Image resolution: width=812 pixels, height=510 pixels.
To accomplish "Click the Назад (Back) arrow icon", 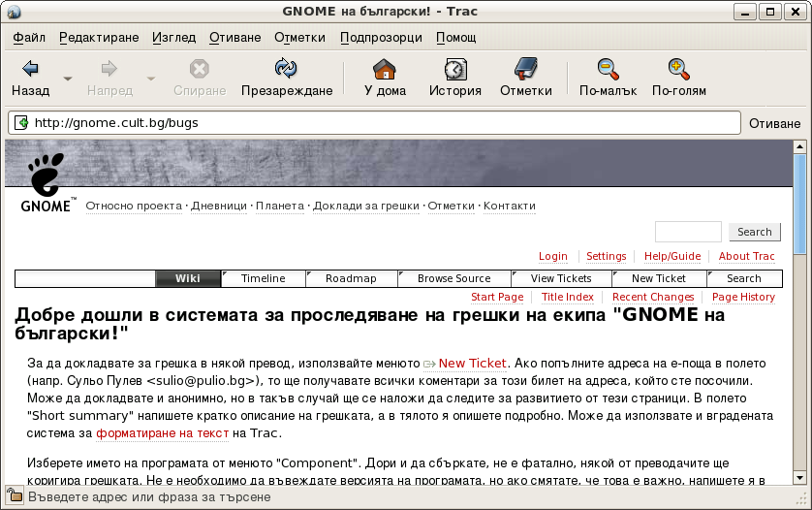I will click(x=30, y=69).
